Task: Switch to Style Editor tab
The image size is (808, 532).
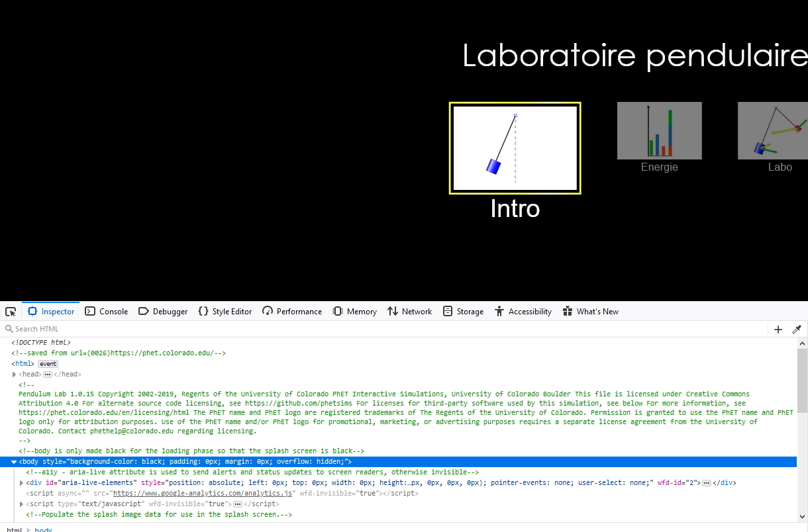Action: click(225, 312)
